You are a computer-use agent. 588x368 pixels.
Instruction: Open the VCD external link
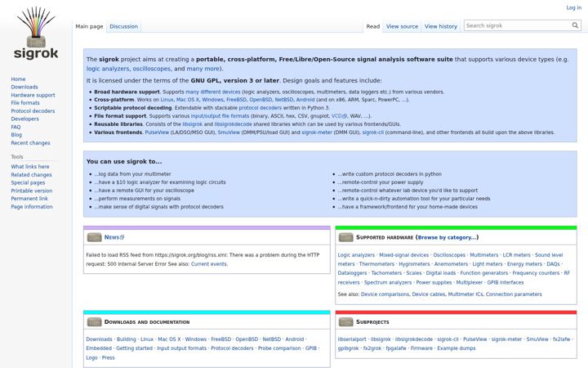pyautogui.click(x=339, y=116)
